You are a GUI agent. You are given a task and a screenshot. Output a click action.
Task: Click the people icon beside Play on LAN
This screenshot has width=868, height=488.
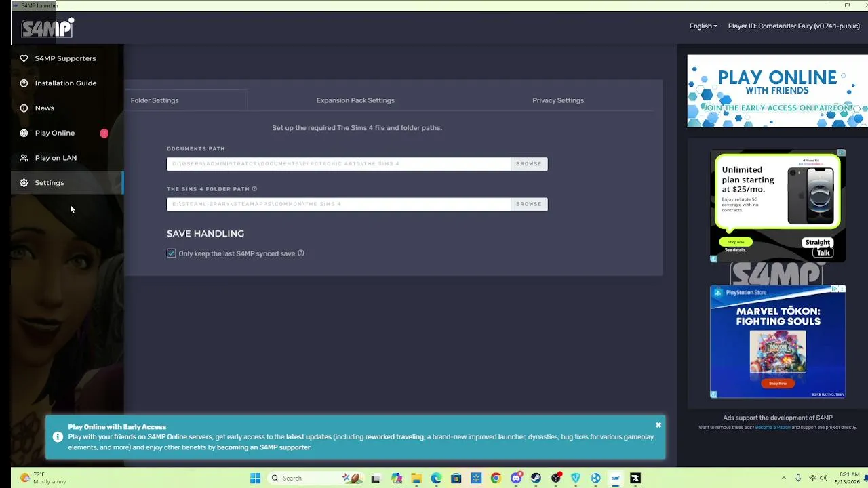pyautogui.click(x=24, y=158)
